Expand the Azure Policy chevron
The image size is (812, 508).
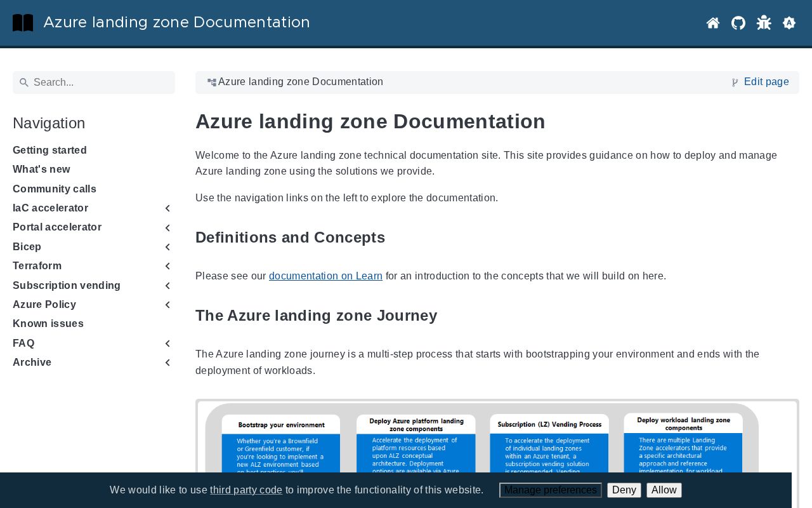click(x=168, y=305)
